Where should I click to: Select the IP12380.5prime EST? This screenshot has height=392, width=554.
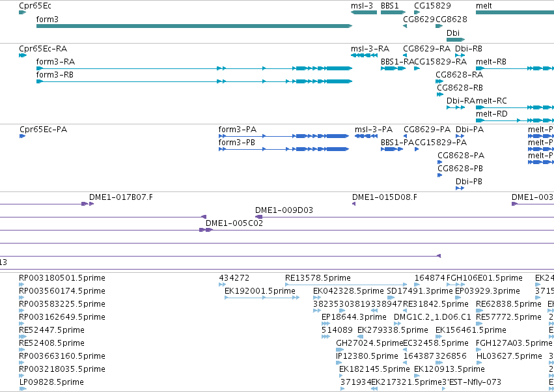click(x=338, y=363)
